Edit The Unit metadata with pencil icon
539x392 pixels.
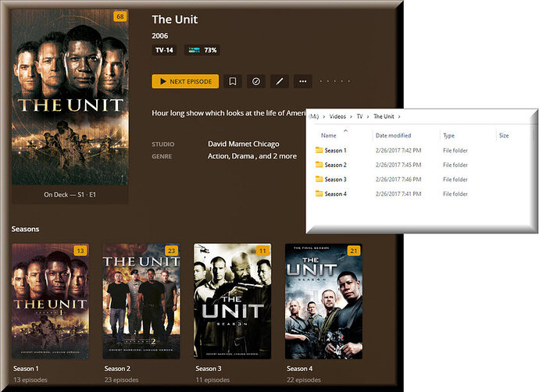[x=280, y=81]
